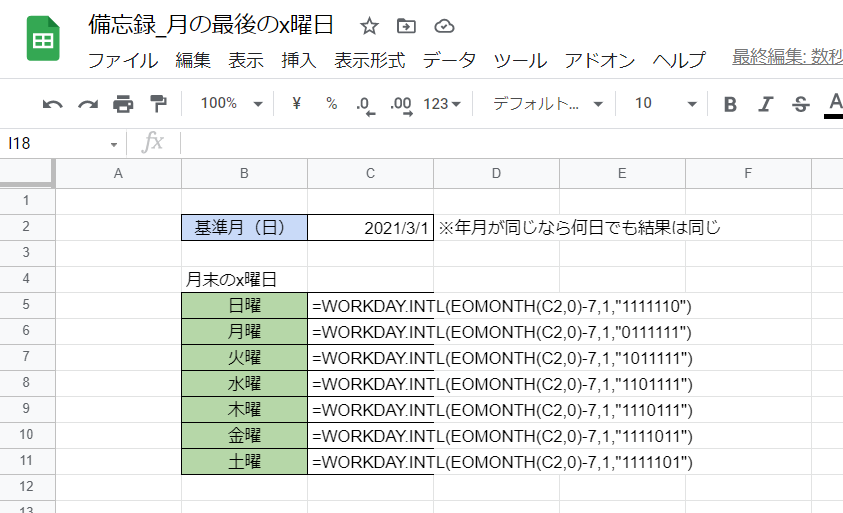Toggle strikethrough formatting
Viewport: 843px width, 513px height.
pos(801,104)
